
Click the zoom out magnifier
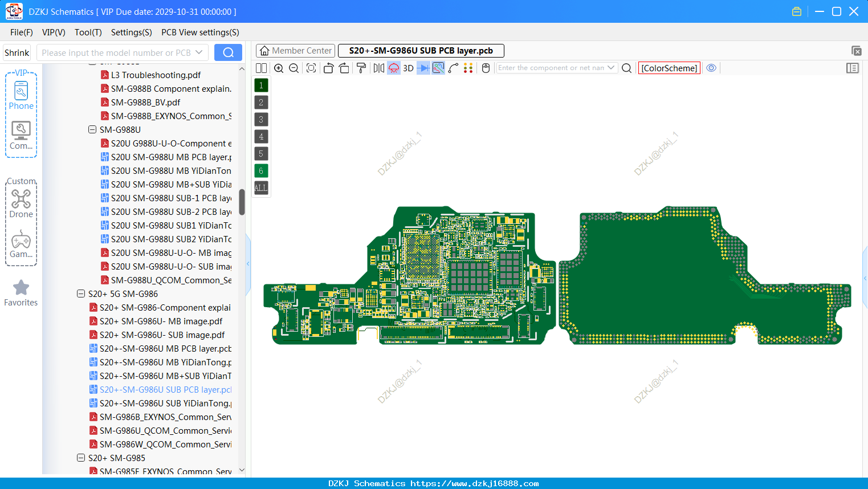tap(294, 68)
